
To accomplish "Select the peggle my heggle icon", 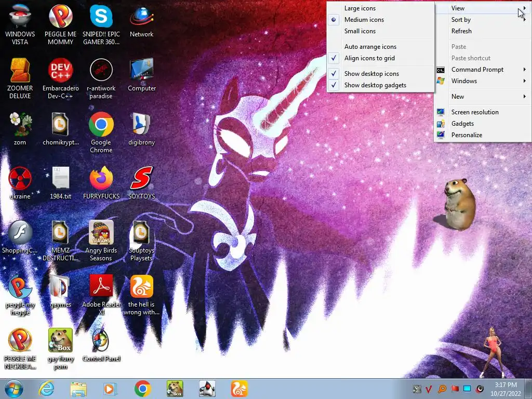I will pyautogui.click(x=20, y=295).
